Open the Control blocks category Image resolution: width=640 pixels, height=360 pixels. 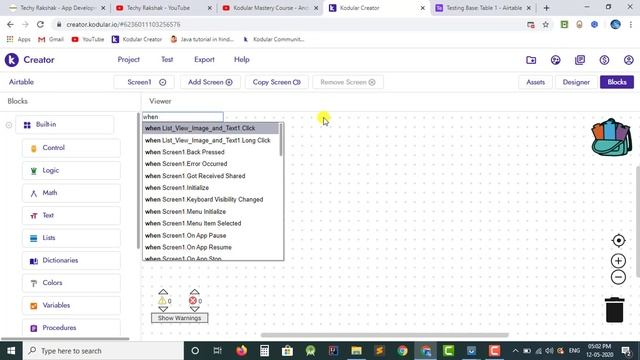(71, 148)
